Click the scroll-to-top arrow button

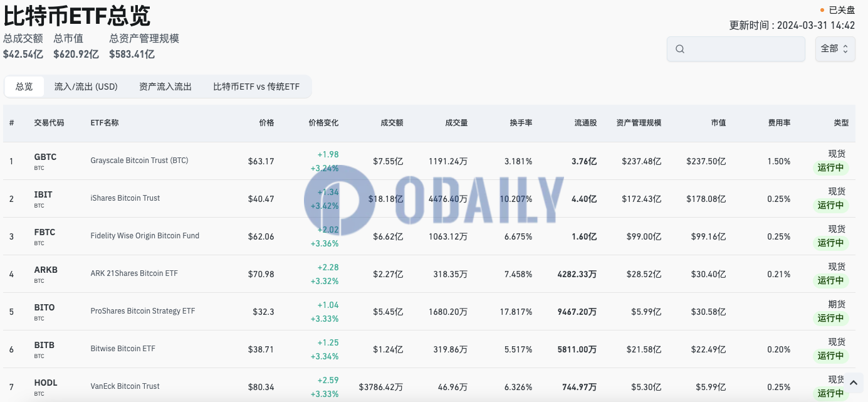click(x=854, y=382)
